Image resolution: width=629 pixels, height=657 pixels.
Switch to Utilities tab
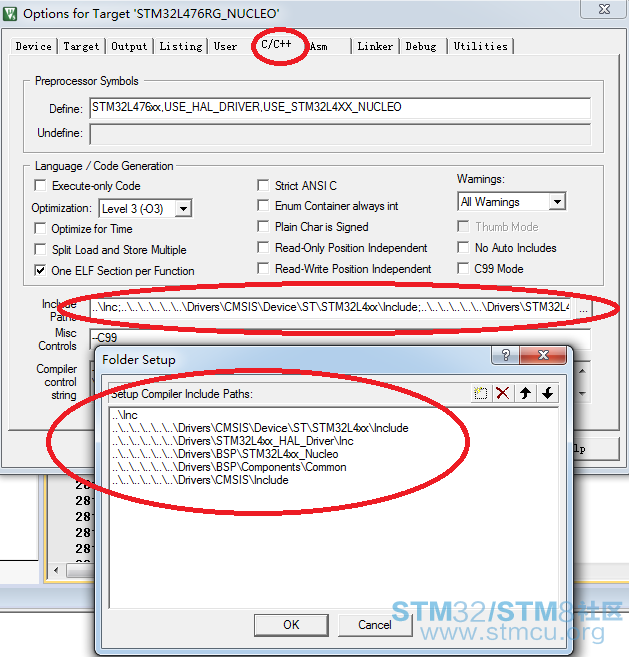pos(481,46)
